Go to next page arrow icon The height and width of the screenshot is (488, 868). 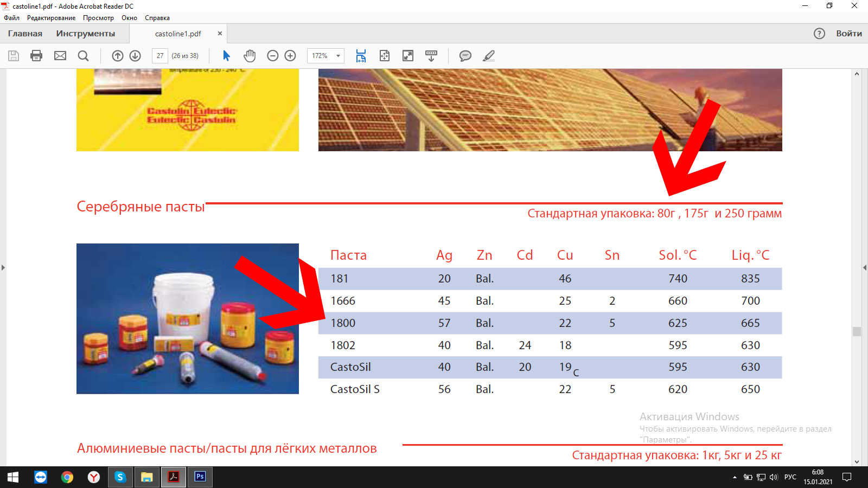tap(135, 56)
